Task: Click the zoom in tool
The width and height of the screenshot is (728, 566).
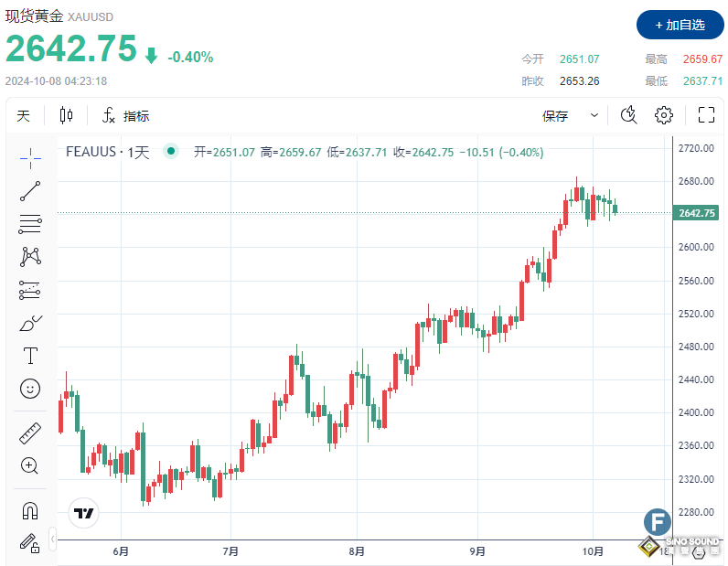Action: 30,465
